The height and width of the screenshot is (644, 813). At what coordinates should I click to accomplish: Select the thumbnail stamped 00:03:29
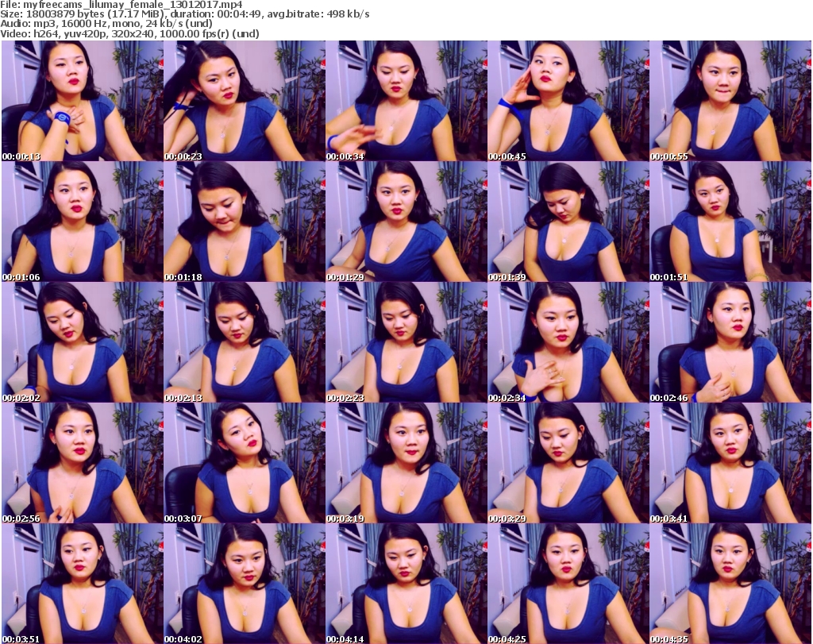pyautogui.click(x=568, y=463)
